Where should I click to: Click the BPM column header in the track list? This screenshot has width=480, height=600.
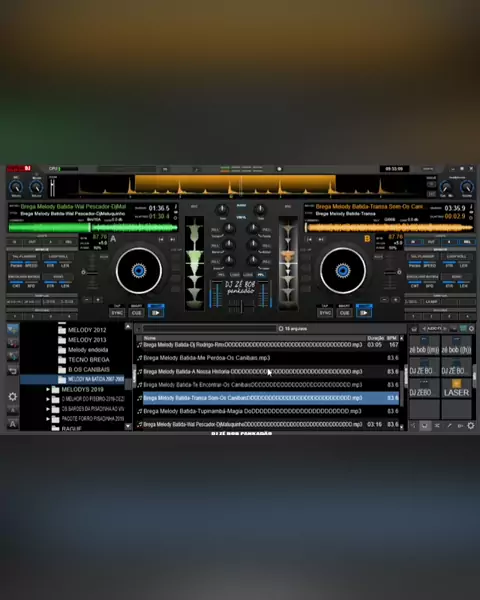pyautogui.click(x=392, y=338)
